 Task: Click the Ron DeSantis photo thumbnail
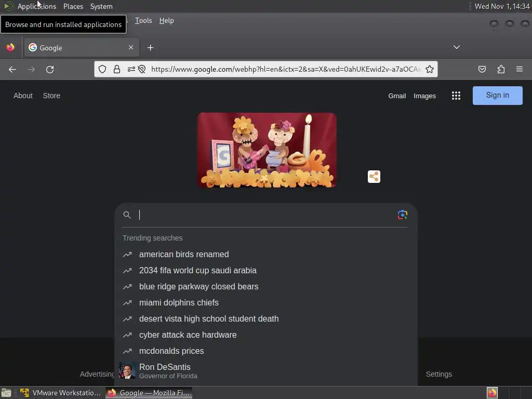(x=127, y=370)
